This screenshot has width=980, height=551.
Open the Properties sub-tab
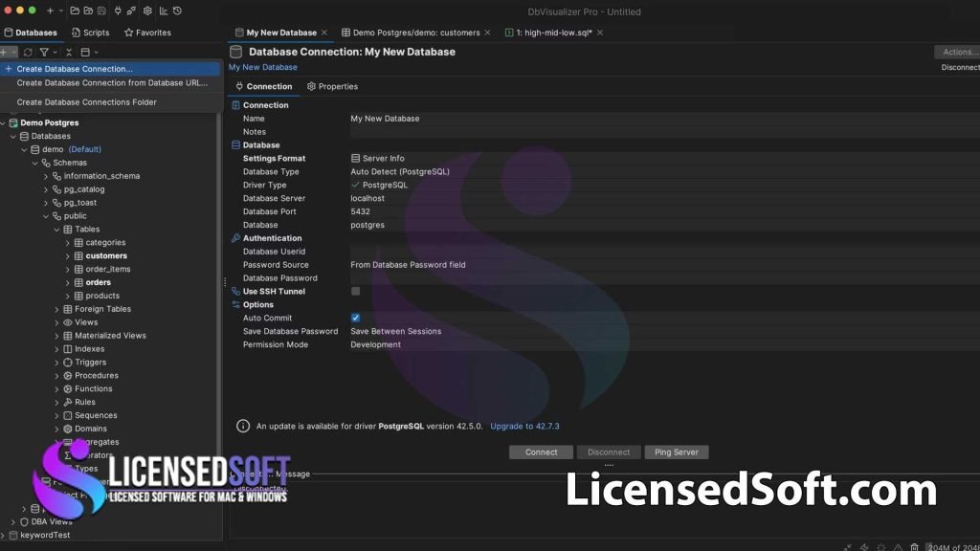click(x=332, y=86)
